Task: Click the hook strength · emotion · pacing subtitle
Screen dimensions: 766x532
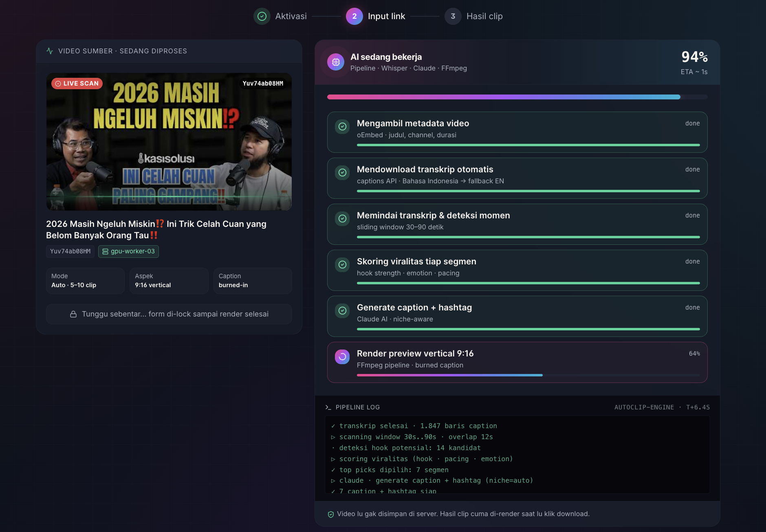Action: [x=408, y=273]
